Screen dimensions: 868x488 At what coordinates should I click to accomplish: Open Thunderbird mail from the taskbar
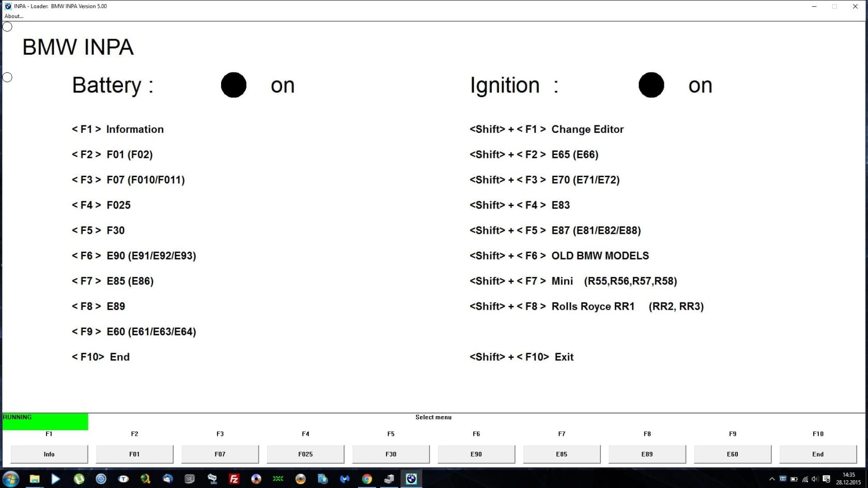coord(167,479)
